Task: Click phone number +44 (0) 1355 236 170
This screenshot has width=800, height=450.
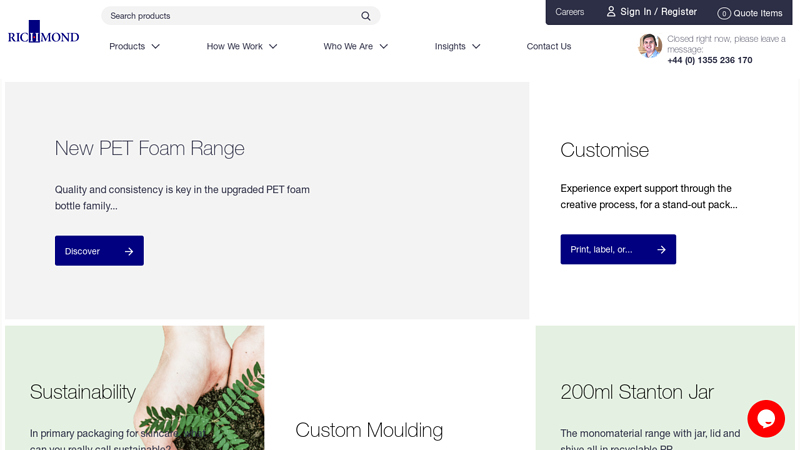Action: [x=710, y=60]
